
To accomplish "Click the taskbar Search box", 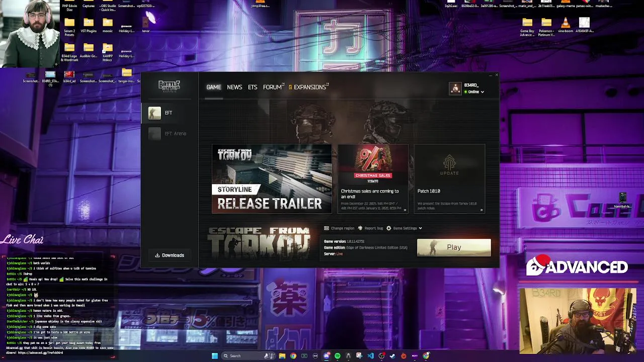I will (248, 356).
